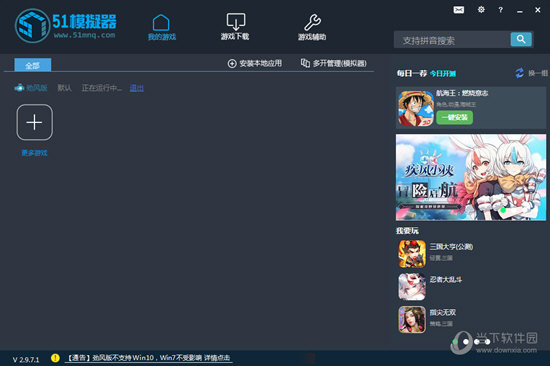550x366 pixels.
Task: Click the 每日一荐 heading
Action: click(x=411, y=73)
